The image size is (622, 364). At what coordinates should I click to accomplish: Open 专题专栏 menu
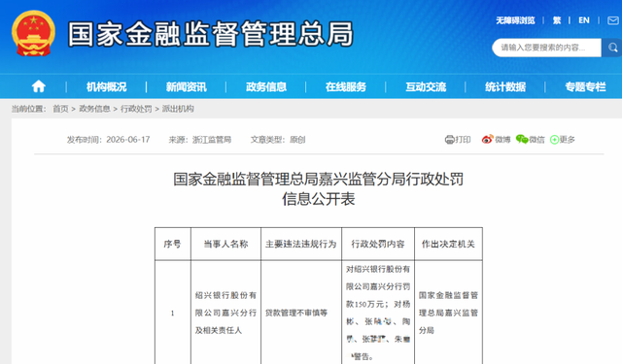point(585,86)
